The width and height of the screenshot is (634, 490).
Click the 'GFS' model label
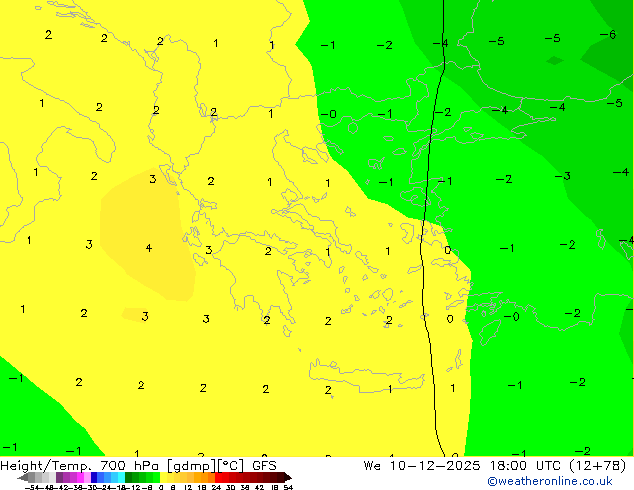pyautogui.click(x=264, y=466)
